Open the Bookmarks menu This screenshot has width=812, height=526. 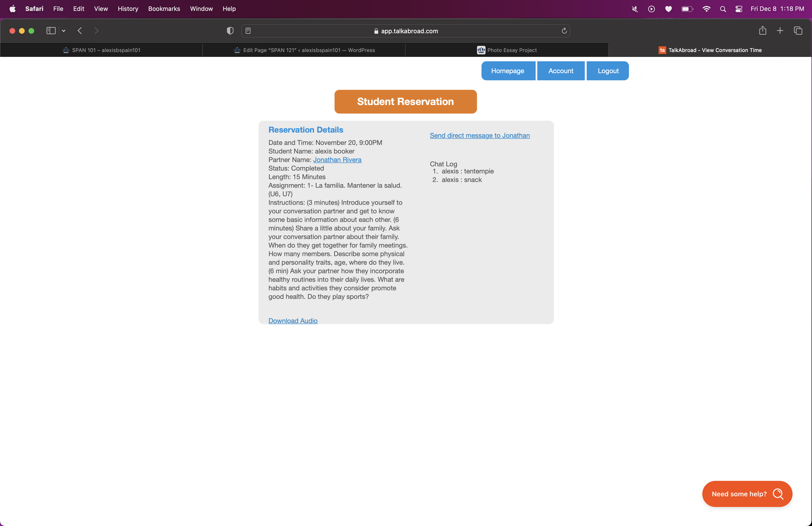point(164,9)
